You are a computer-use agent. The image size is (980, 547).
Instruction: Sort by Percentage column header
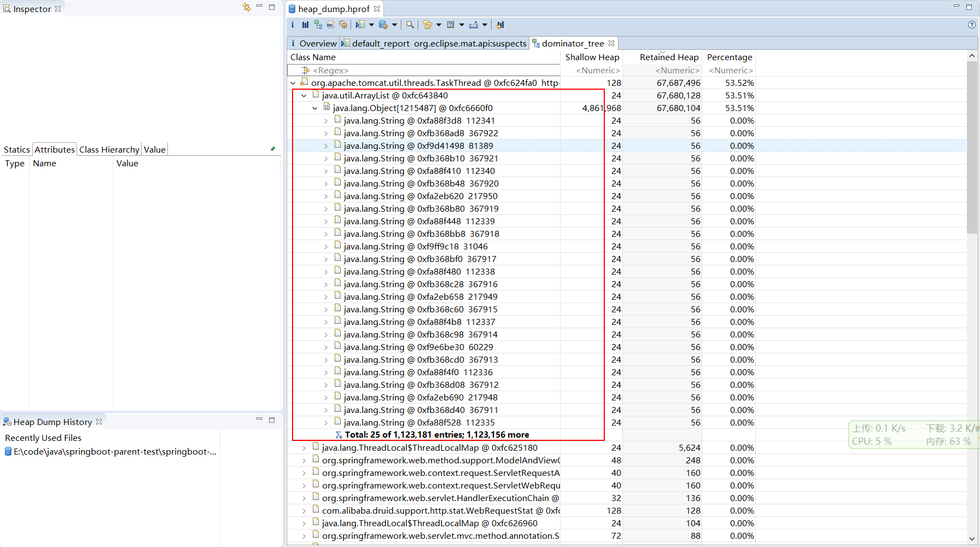coord(730,57)
